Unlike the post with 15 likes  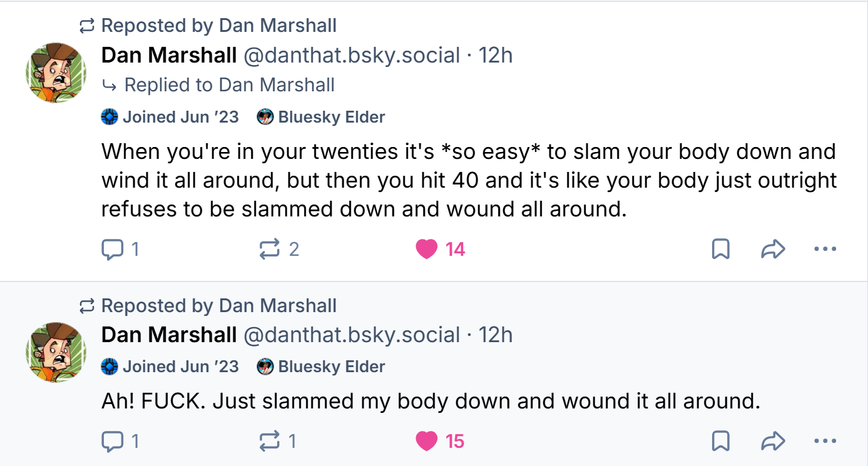(427, 442)
